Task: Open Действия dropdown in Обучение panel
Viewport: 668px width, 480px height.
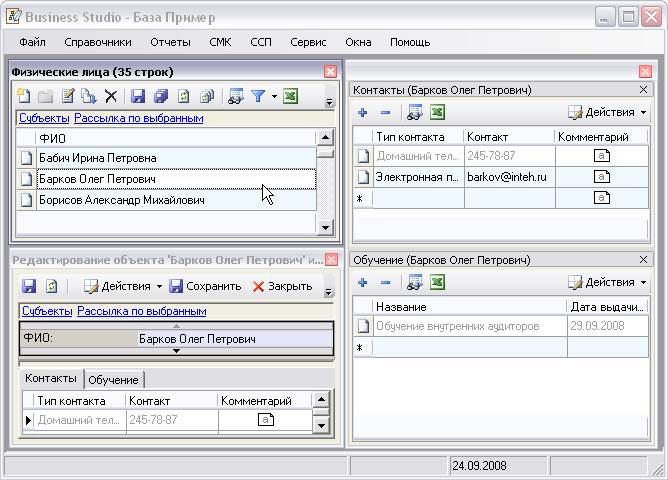Action: click(608, 282)
